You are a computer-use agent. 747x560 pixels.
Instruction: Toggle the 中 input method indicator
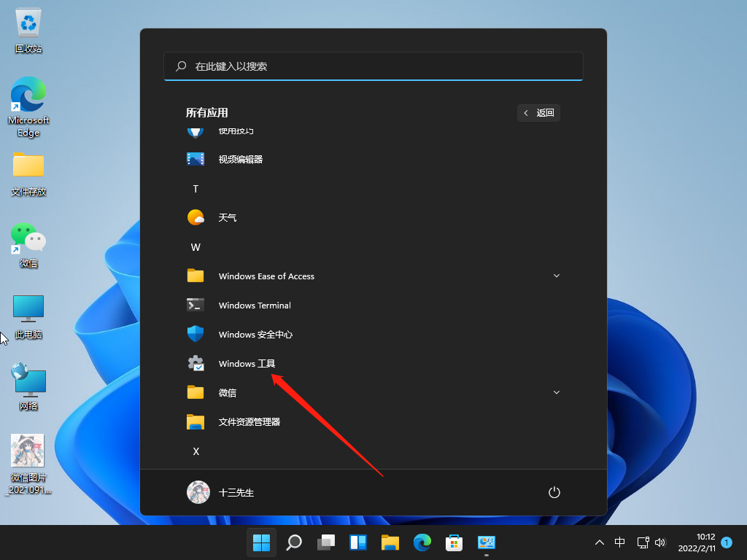(619, 542)
